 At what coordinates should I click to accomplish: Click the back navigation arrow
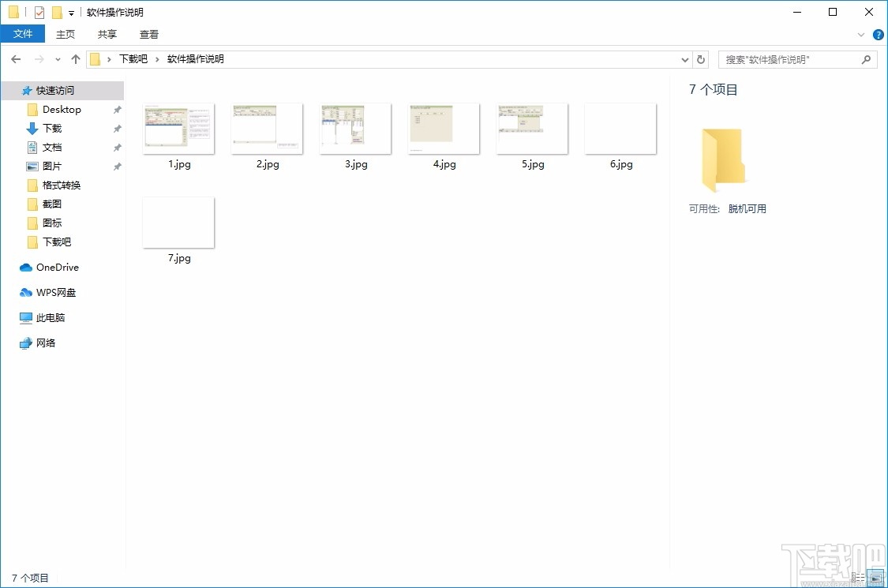(15, 58)
